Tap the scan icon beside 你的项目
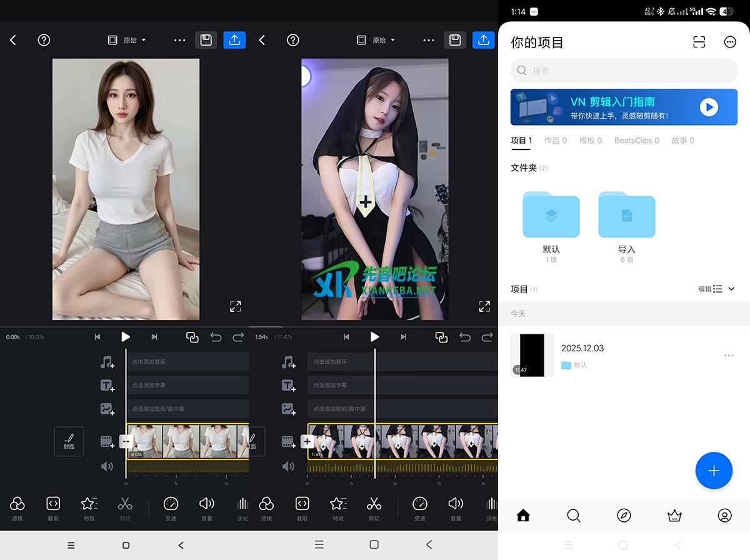The width and height of the screenshot is (750, 560). 699,42
